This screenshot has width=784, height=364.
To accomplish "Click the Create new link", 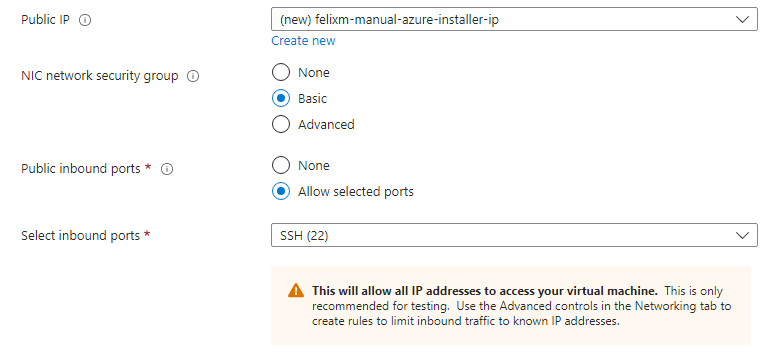I will point(304,41).
